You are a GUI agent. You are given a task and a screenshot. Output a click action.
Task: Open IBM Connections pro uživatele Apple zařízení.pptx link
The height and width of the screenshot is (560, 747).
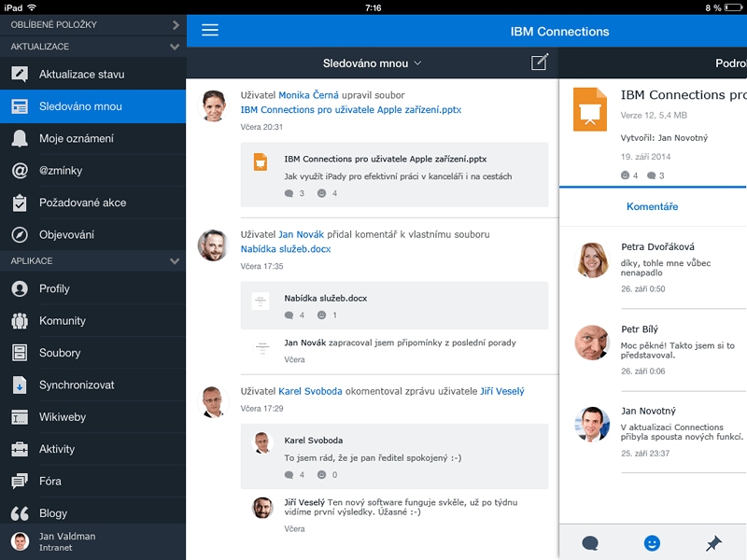point(351,109)
